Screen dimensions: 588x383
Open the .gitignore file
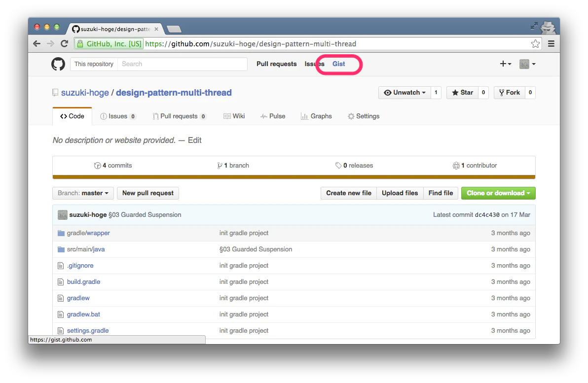pos(80,265)
